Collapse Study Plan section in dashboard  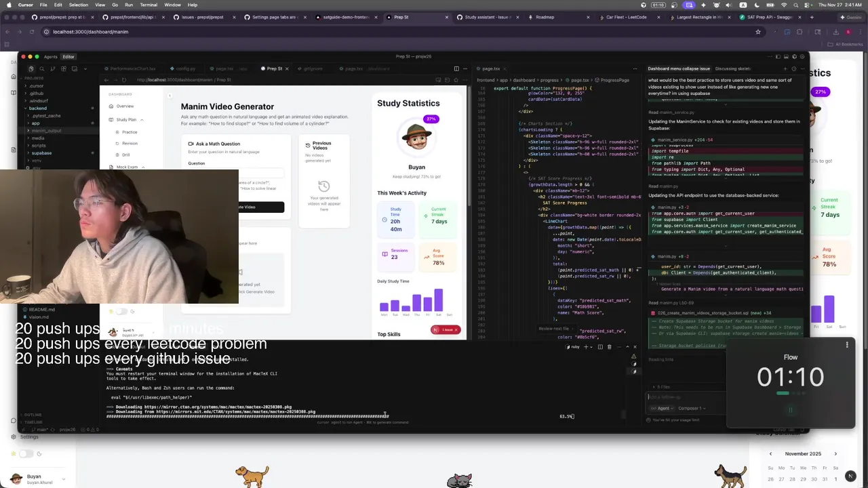tap(142, 120)
